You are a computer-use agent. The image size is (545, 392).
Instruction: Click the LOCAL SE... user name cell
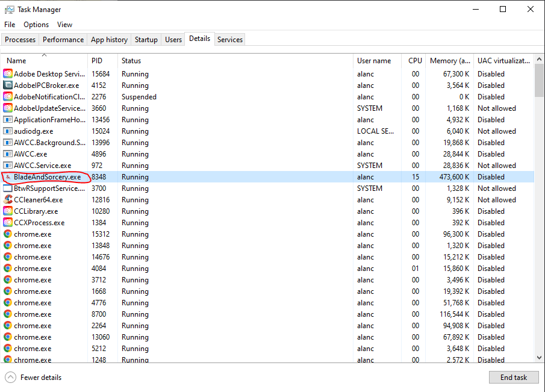pyautogui.click(x=375, y=131)
